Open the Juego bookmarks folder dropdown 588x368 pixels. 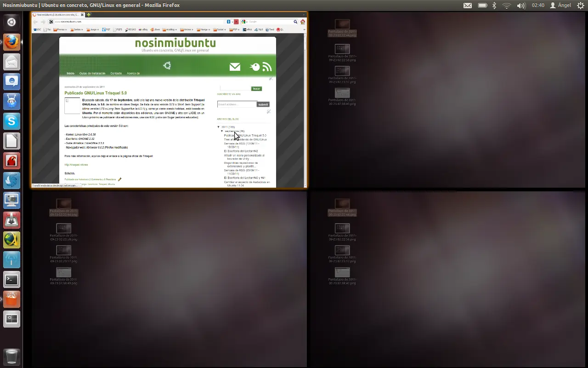(x=93, y=29)
